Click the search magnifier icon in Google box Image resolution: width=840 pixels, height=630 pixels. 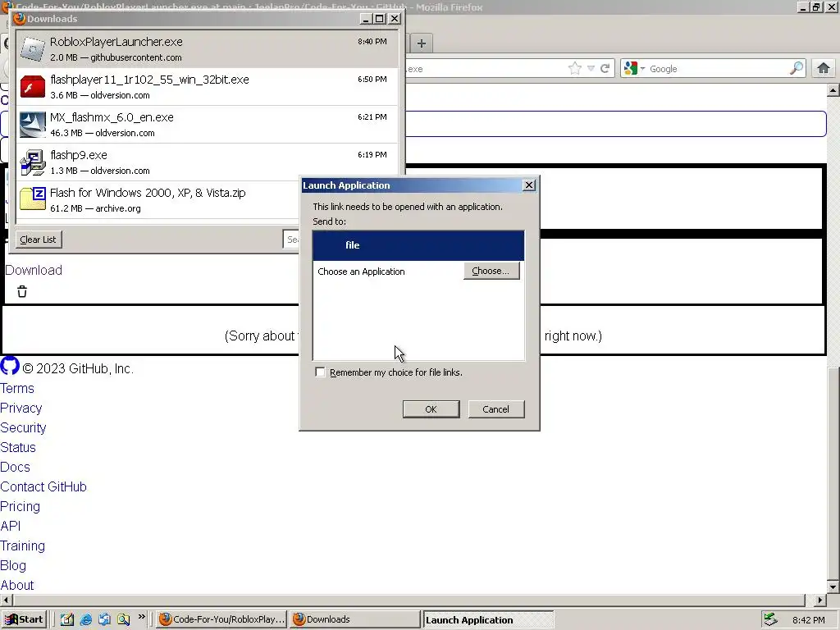797,68
